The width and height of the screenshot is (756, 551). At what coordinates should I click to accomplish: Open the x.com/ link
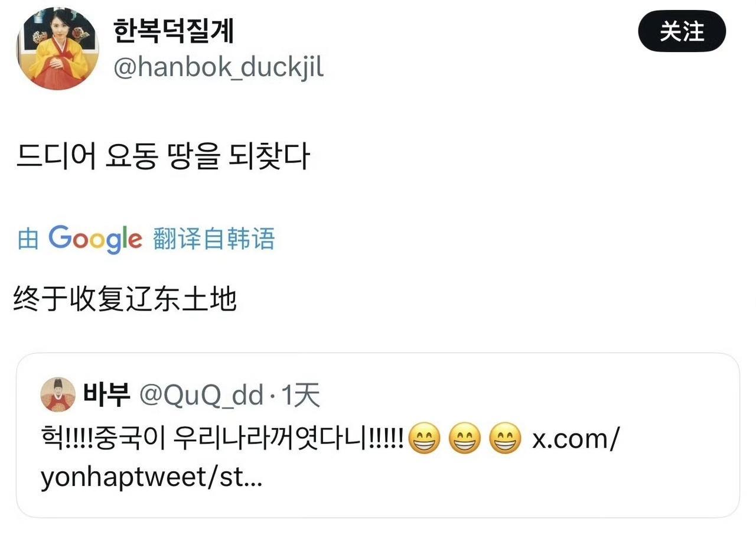coord(576,439)
